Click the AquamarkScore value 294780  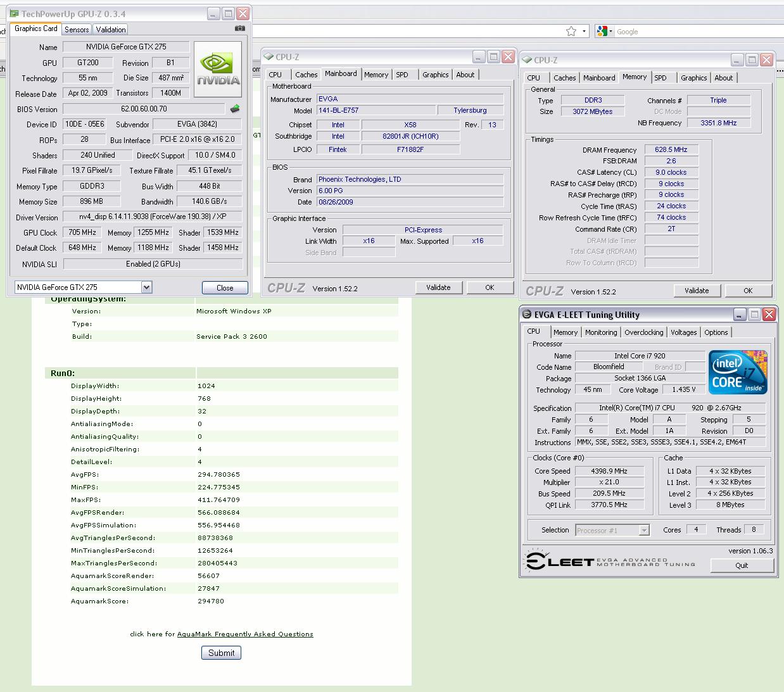(x=211, y=601)
